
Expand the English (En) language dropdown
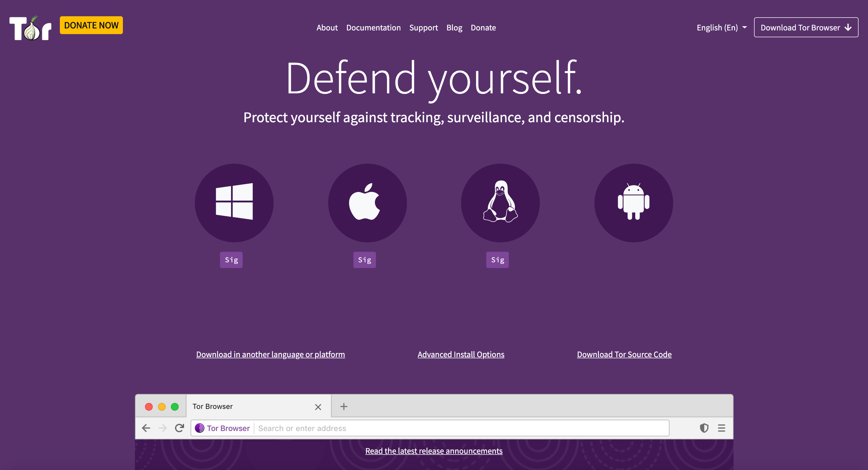721,28
